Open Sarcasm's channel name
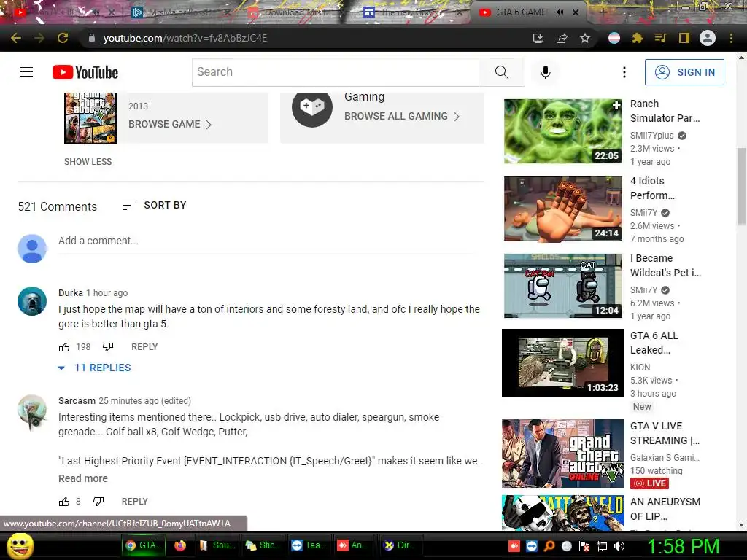 [x=77, y=400]
